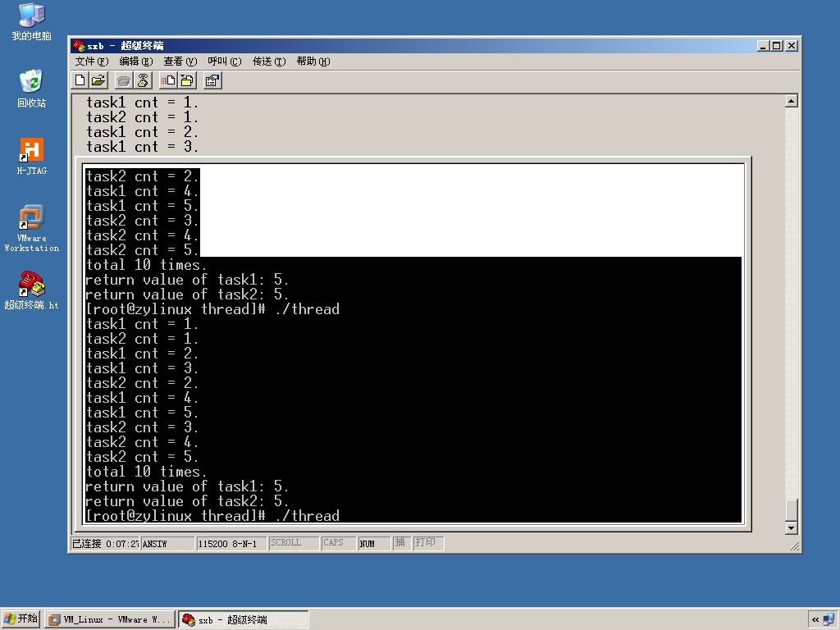Click the last './thread' prompt line

[212, 516]
